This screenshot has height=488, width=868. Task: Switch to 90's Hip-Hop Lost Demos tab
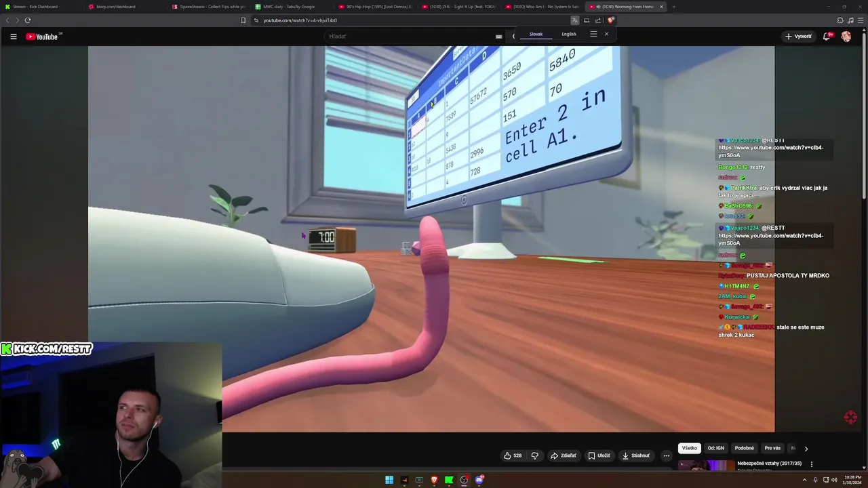[374, 7]
